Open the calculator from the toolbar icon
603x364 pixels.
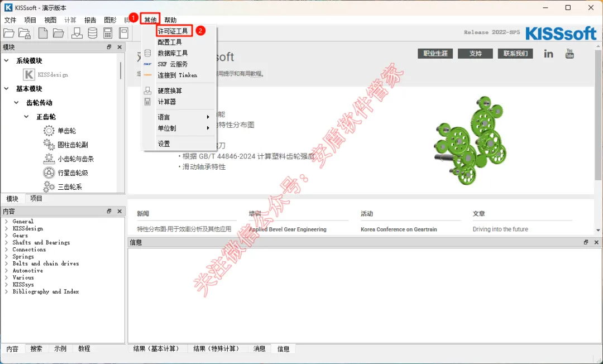(108, 33)
